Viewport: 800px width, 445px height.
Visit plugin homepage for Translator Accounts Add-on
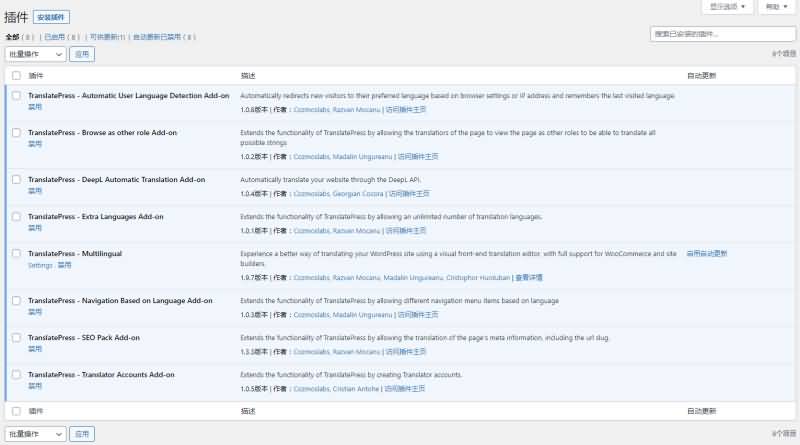click(405, 389)
